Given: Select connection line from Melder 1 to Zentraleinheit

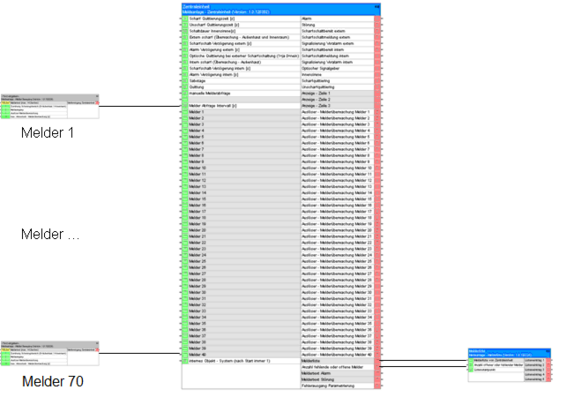Looking at the screenshot, I should 140,107.
